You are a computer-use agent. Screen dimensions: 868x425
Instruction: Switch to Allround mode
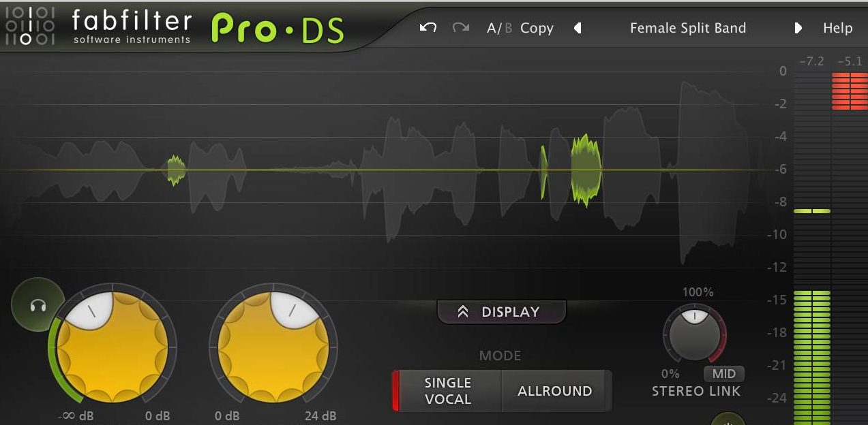[554, 391]
